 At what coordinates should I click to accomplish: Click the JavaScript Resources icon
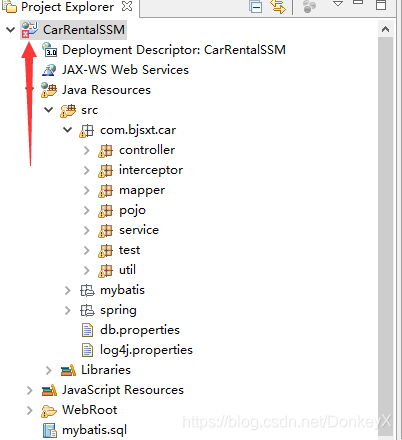tap(49, 390)
